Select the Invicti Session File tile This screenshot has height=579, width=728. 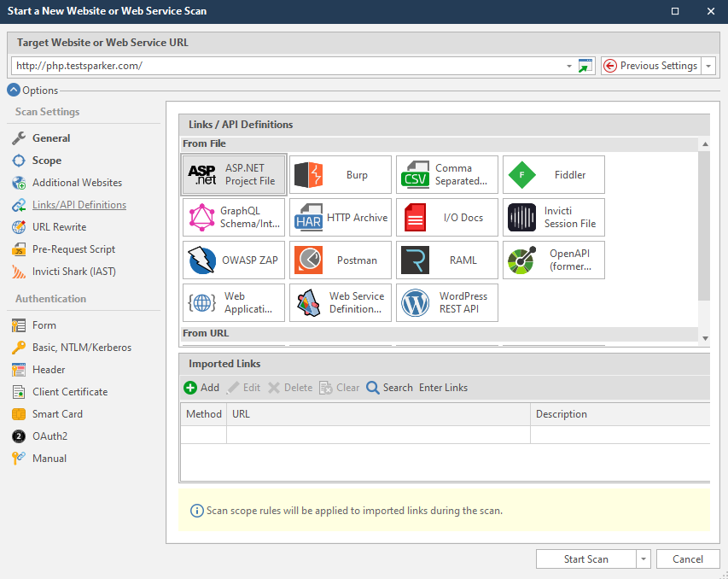click(554, 218)
